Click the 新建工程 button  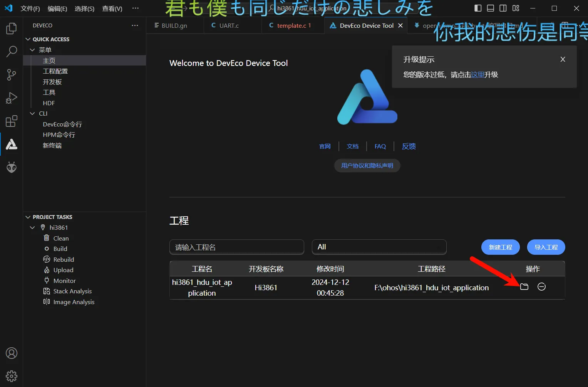[500, 247]
